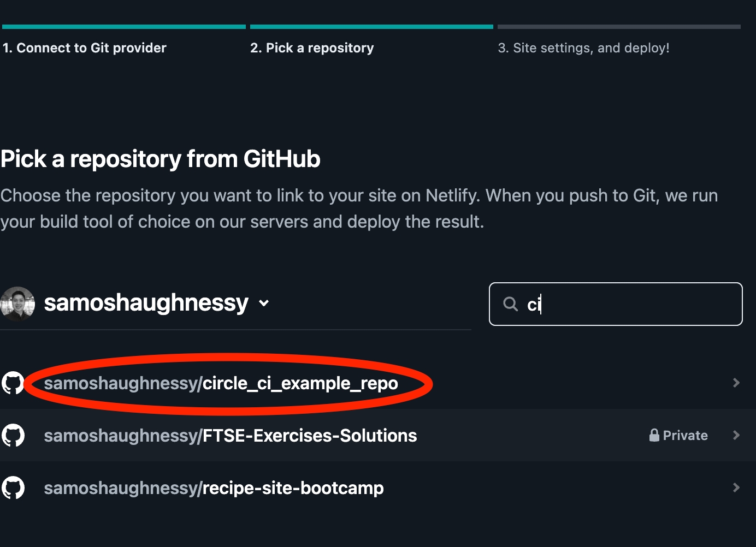Image resolution: width=756 pixels, height=547 pixels.
Task: Click the Private badge label
Action: click(685, 436)
